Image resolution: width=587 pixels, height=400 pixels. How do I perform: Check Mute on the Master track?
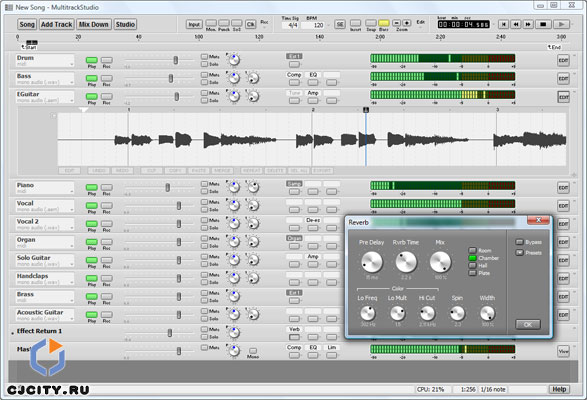(204, 348)
